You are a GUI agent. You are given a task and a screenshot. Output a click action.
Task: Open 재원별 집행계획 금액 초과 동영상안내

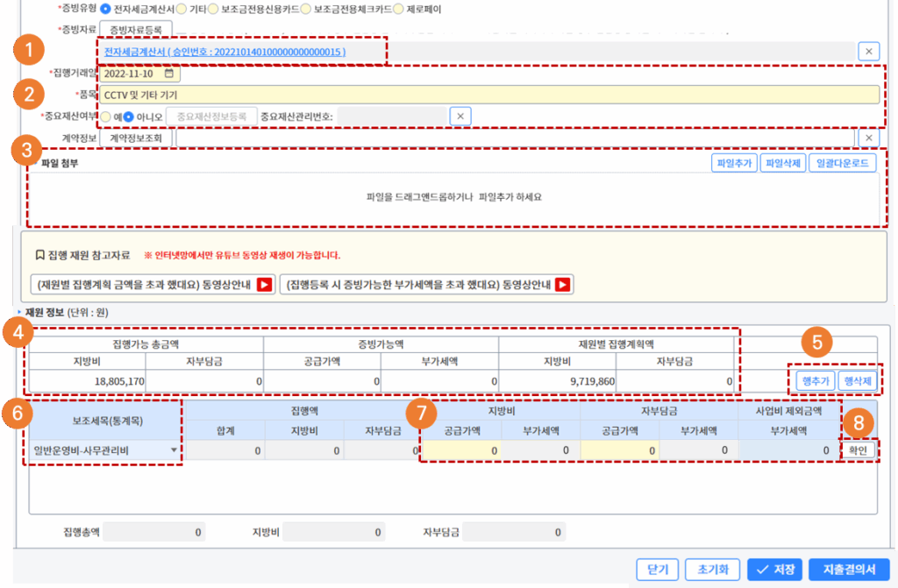[x=153, y=285]
